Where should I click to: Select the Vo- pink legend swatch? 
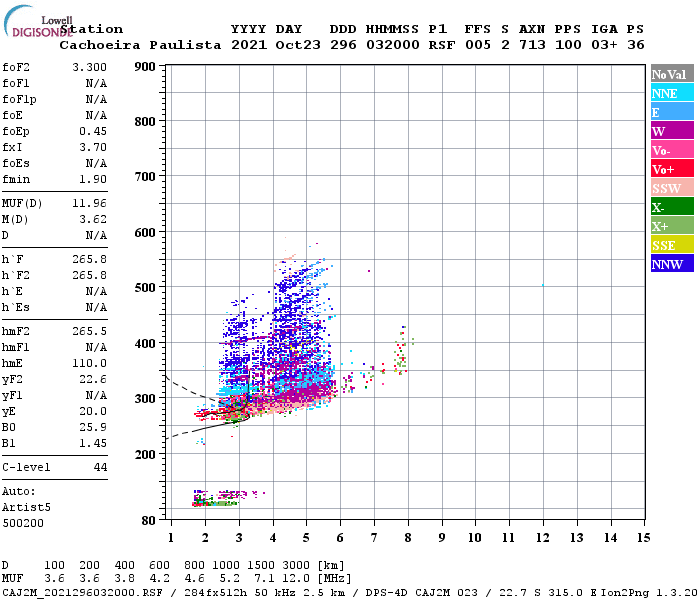[672, 150]
